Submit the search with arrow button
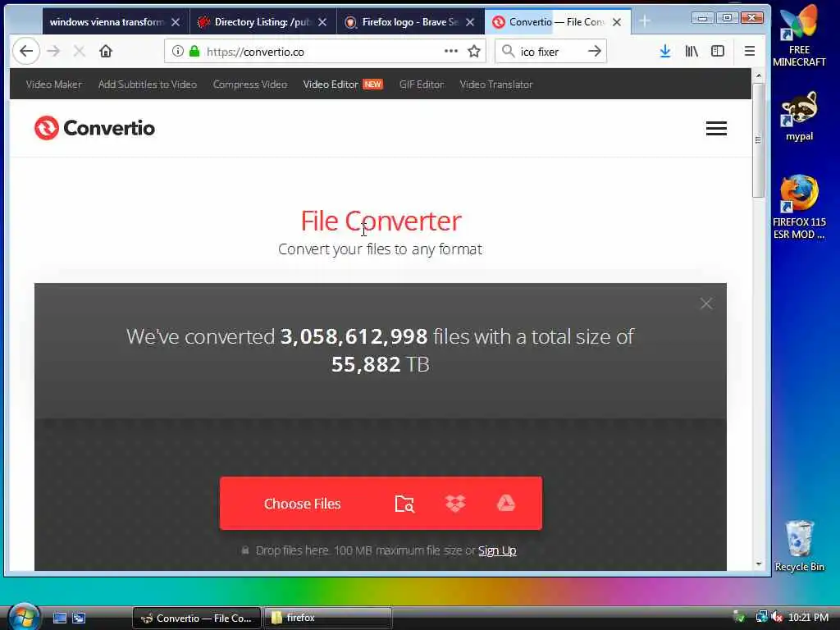Screen dimensions: 840x630 594,52
